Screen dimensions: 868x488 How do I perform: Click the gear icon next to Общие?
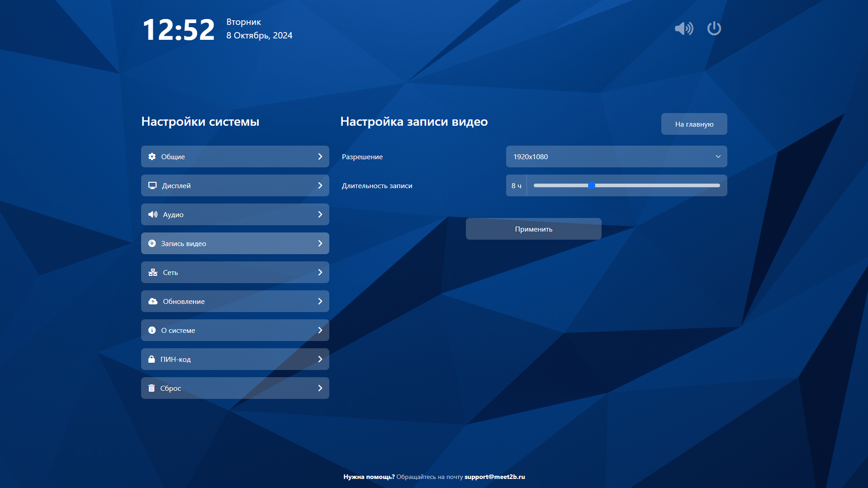[152, 156]
